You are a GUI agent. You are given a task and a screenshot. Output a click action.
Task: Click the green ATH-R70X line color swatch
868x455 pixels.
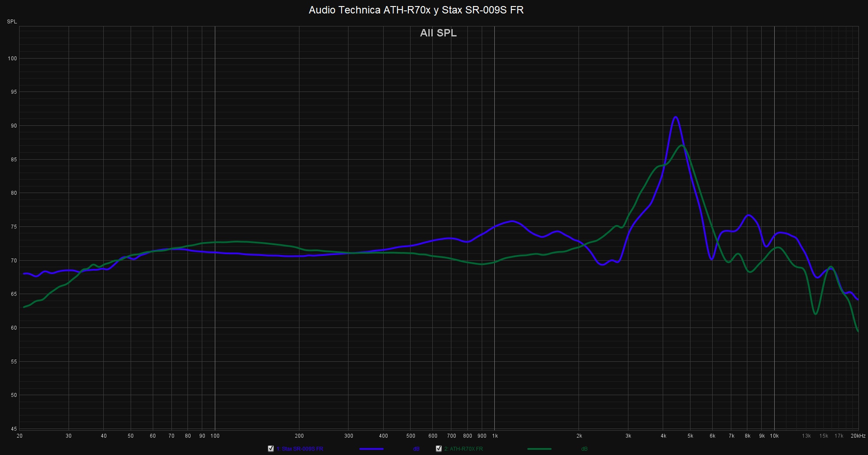tap(539, 449)
